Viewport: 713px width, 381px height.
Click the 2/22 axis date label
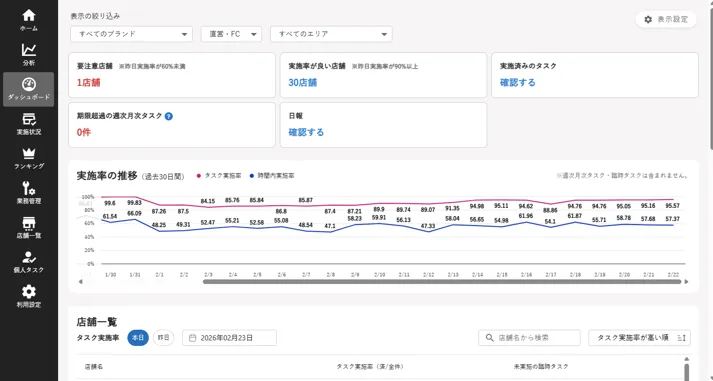[673, 275]
